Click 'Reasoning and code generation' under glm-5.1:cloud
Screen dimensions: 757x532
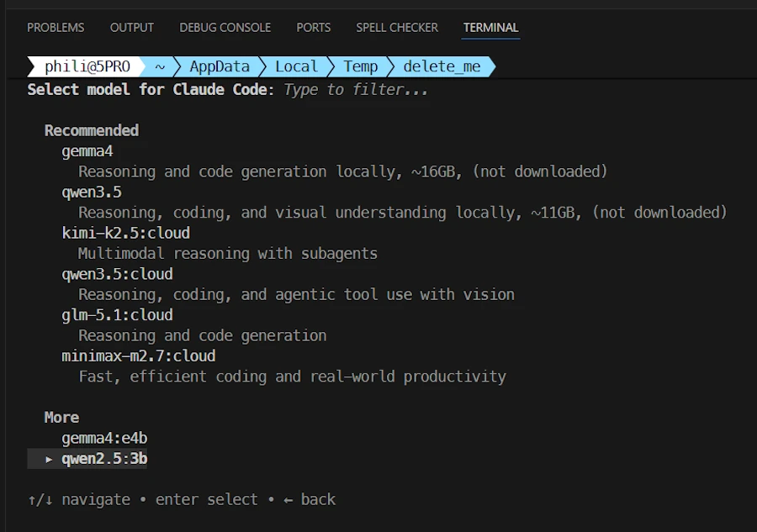[x=202, y=335]
